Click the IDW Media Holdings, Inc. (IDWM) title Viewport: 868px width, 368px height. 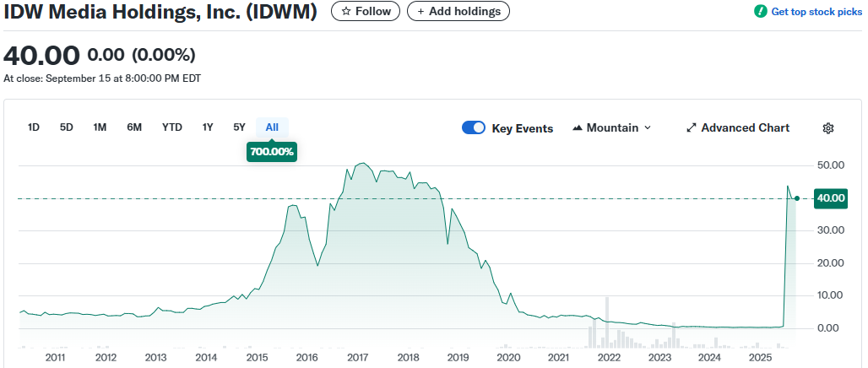160,12
